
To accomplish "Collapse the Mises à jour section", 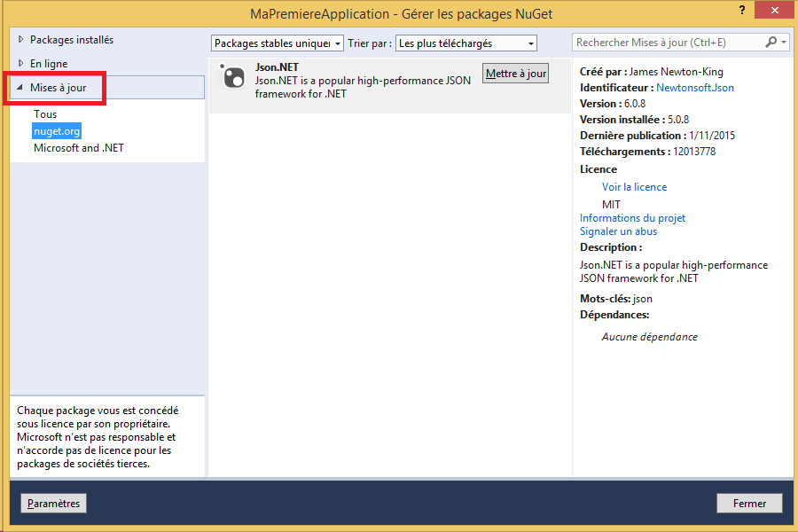I will [20, 87].
